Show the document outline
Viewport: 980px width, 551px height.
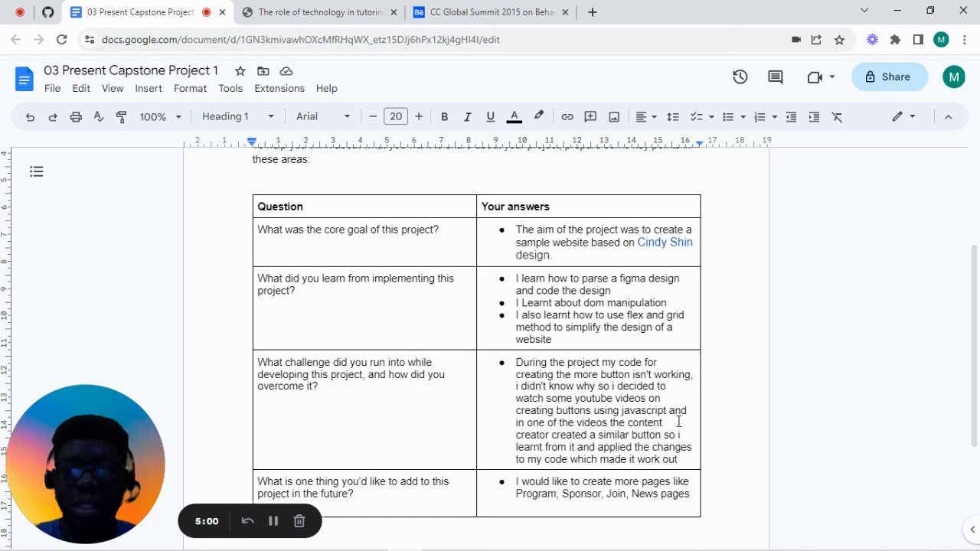point(37,171)
